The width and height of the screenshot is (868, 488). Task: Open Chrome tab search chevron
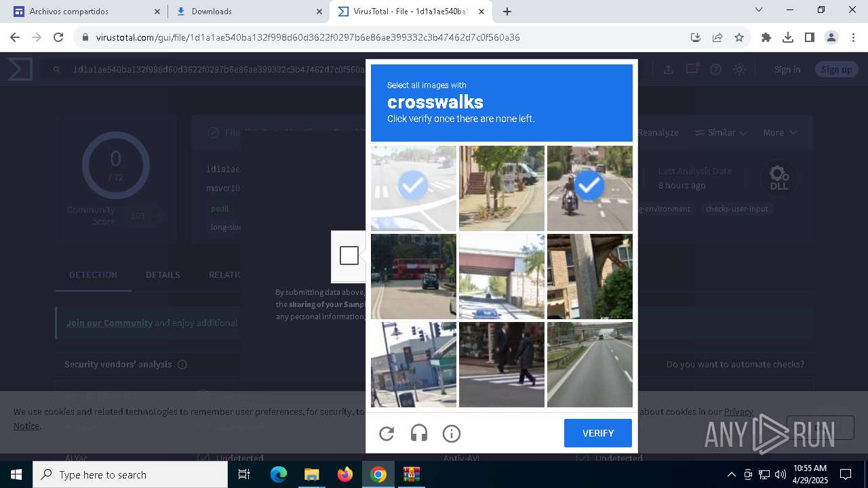(759, 9)
